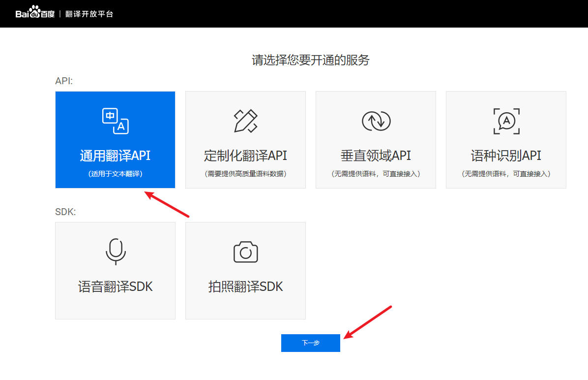Choose the 定制化翻译API card title

(x=246, y=156)
